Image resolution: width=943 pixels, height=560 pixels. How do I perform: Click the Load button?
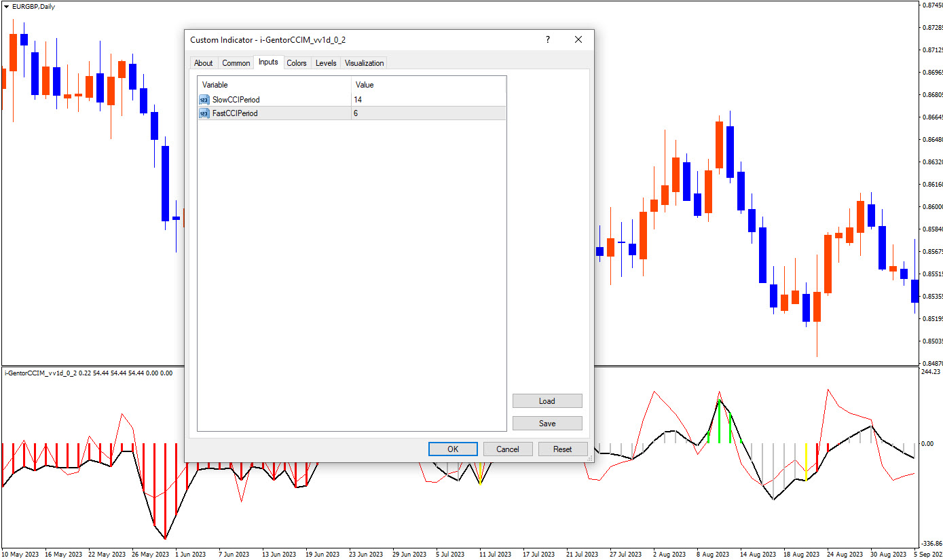point(547,401)
